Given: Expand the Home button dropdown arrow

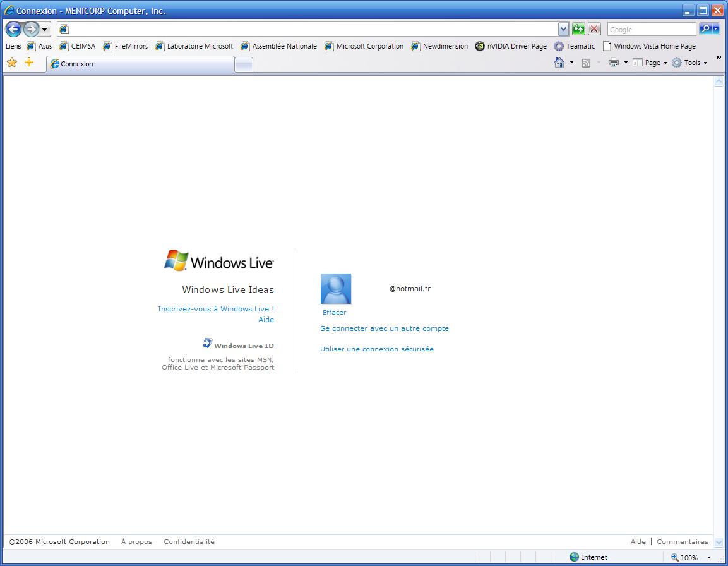Looking at the screenshot, I should [x=571, y=63].
